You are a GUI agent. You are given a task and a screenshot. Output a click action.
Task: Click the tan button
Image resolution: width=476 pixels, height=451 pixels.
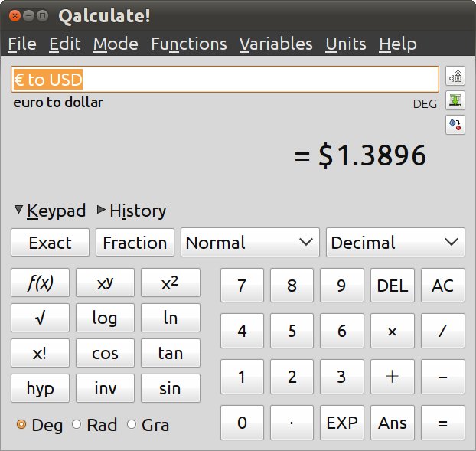(x=171, y=353)
